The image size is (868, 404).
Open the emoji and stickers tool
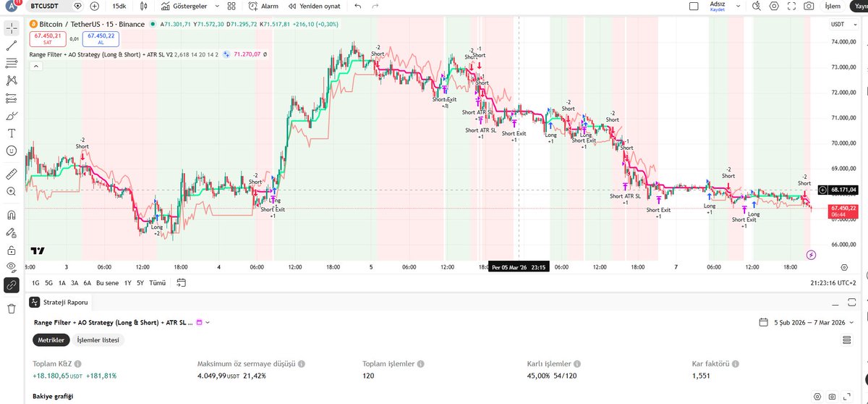tap(11, 151)
